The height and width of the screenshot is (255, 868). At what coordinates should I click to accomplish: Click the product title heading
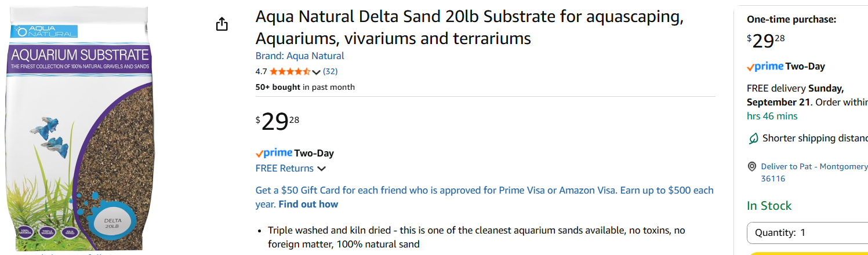pyautogui.click(x=470, y=28)
